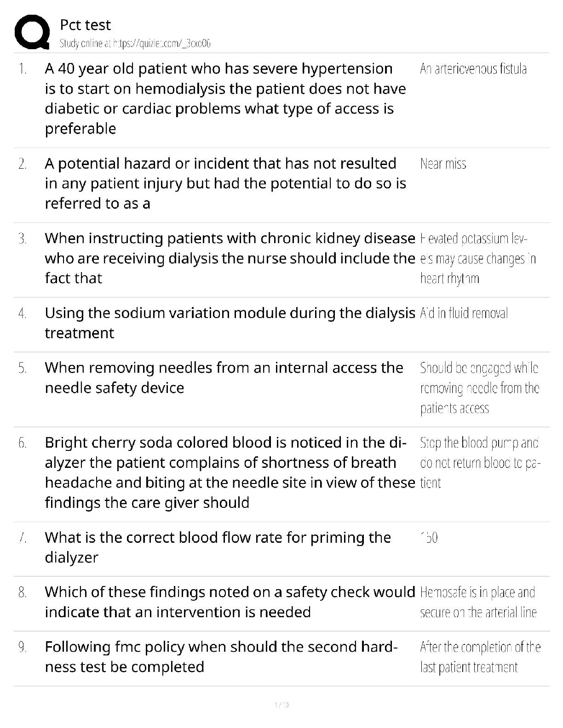Screen dimensions: 563x728
Task: Select the hypertension hemodialysis access question
Action: click(x=225, y=98)
